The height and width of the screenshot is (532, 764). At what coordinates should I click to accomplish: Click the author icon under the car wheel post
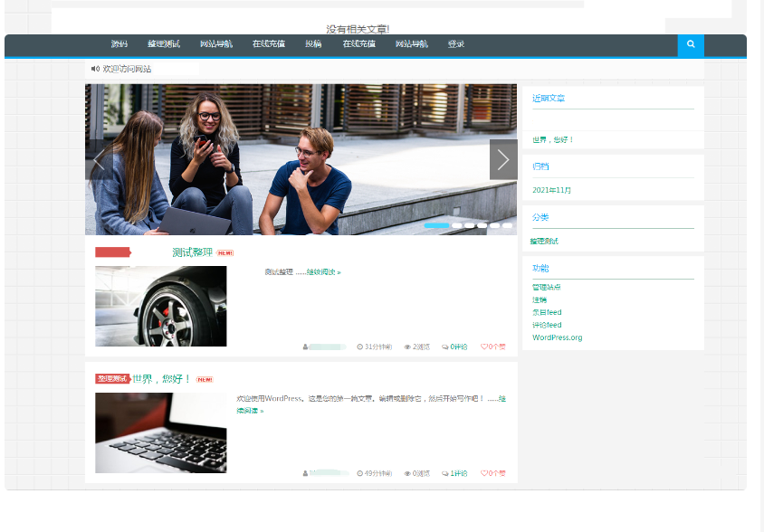click(306, 347)
